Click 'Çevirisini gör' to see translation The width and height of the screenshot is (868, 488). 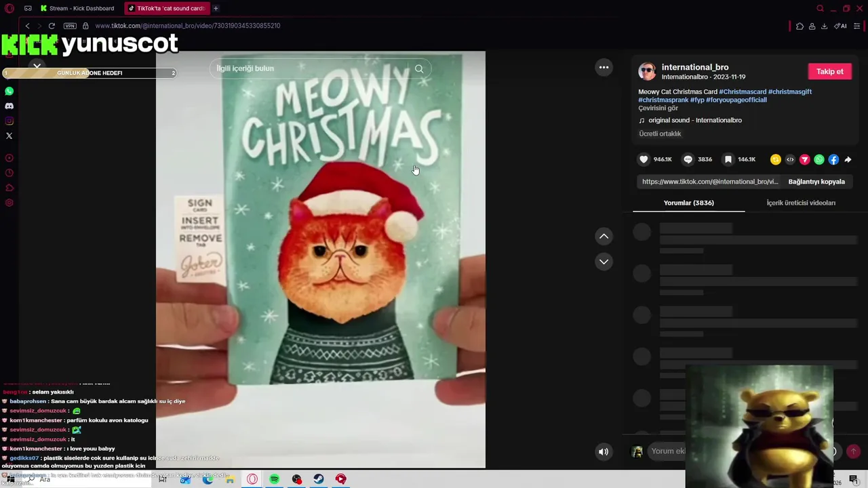(658, 108)
